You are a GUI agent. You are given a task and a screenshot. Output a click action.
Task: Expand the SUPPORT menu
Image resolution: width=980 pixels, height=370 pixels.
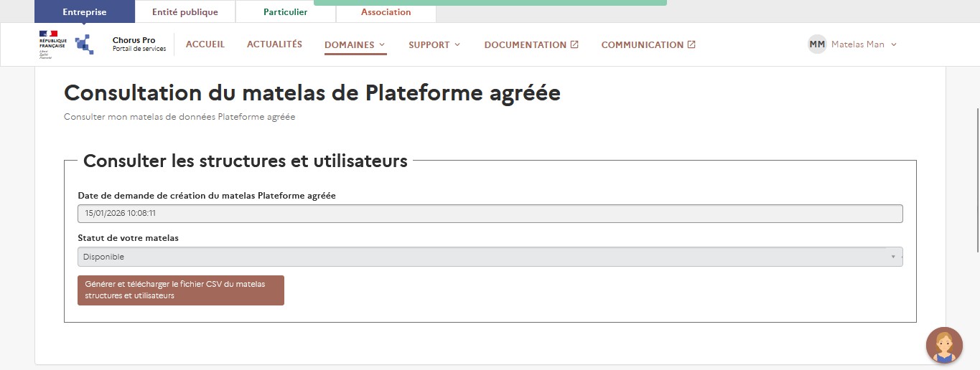click(434, 45)
